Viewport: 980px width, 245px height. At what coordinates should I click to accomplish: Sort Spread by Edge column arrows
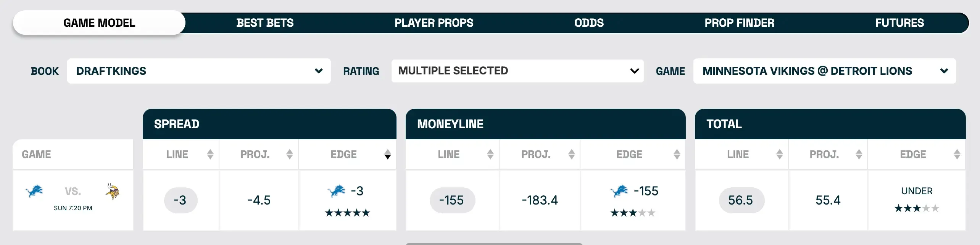tap(388, 154)
